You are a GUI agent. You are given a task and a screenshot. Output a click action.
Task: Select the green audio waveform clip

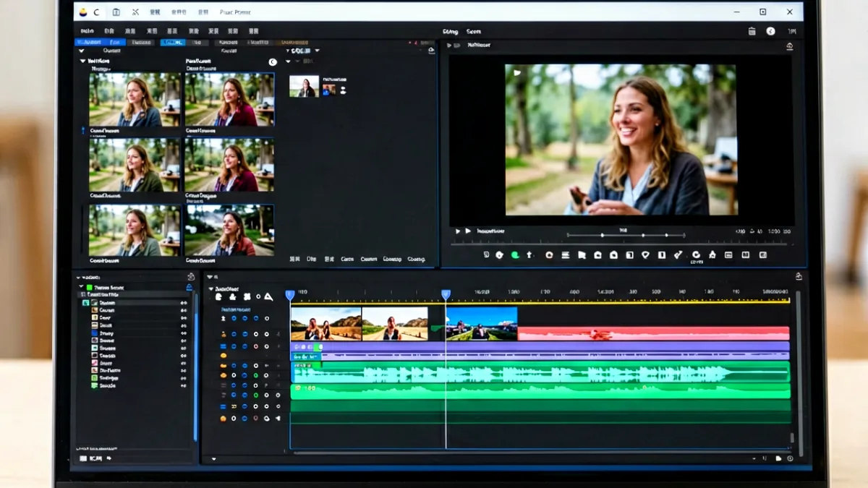(540, 372)
